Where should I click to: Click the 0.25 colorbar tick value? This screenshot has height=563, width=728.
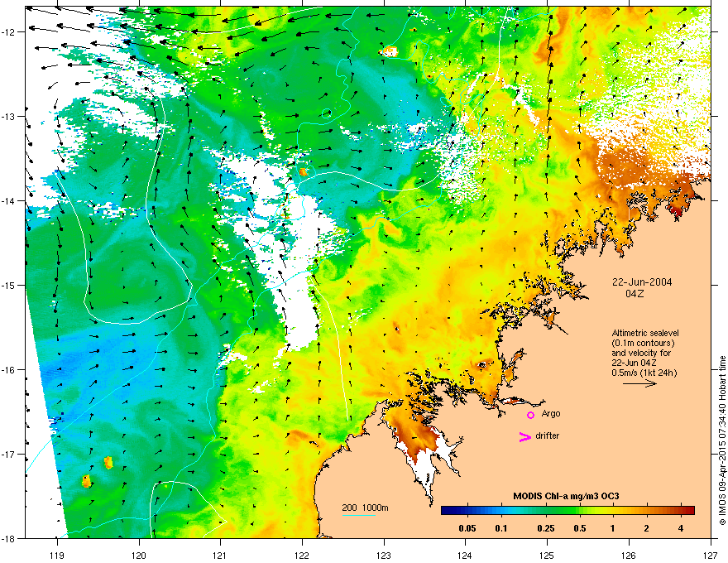tap(545, 528)
